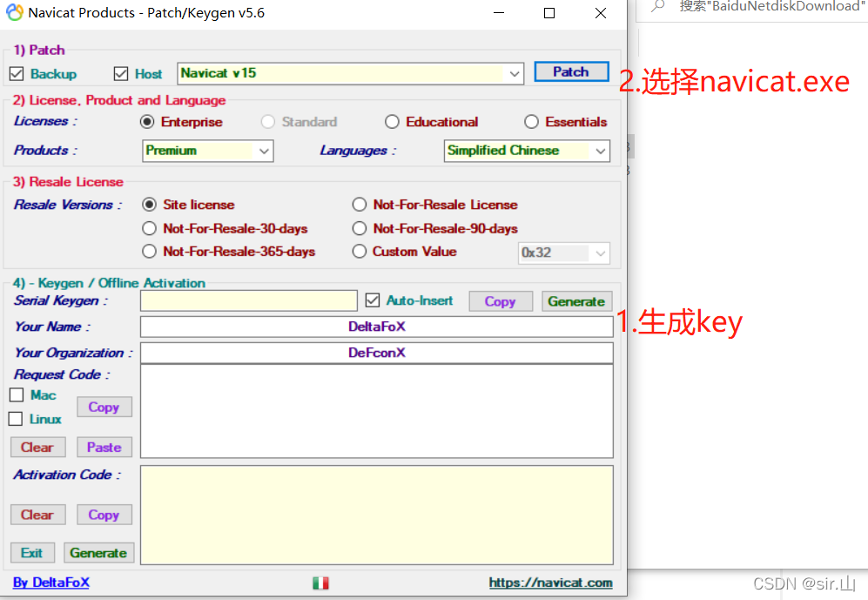
Task: Click into the Serial Keygen field
Action: coord(248,301)
